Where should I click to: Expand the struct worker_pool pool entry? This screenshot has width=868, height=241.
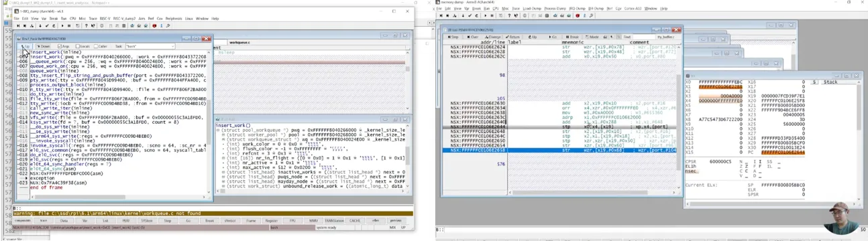tap(223, 135)
